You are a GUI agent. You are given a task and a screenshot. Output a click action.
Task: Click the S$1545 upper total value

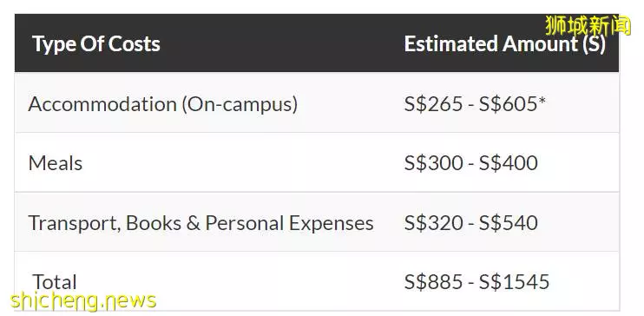[514, 282]
